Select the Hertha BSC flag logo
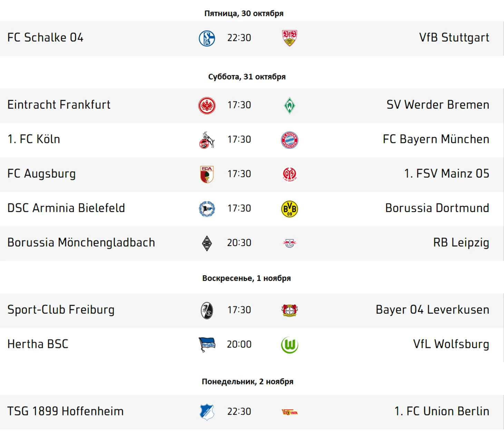The width and height of the screenshot is (504, 432). point(207,345)
